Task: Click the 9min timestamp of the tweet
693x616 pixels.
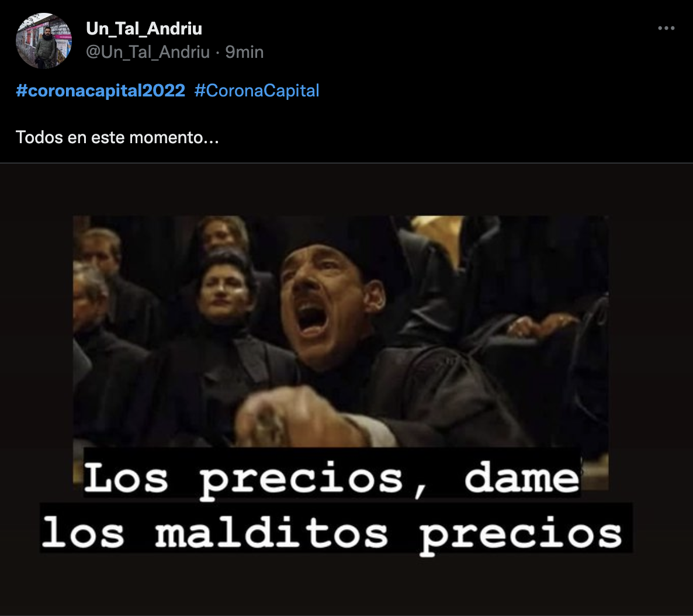Action: pos(244,52)
